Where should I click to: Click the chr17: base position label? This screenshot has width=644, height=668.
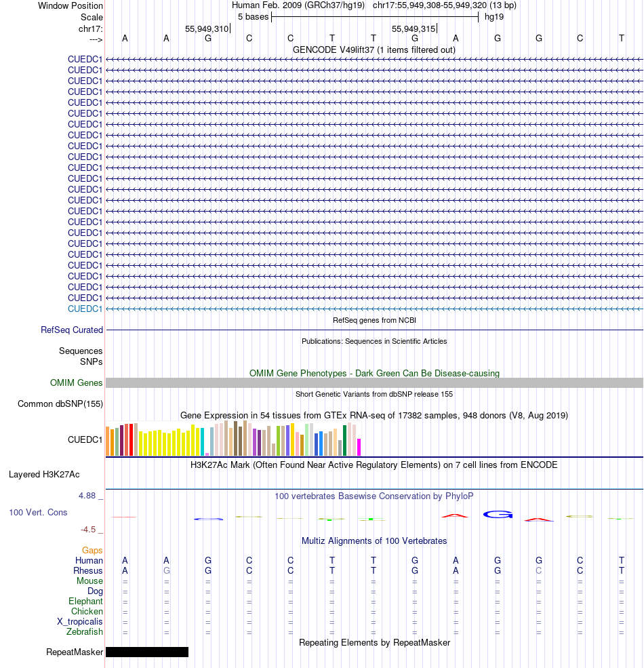point(90,29)
